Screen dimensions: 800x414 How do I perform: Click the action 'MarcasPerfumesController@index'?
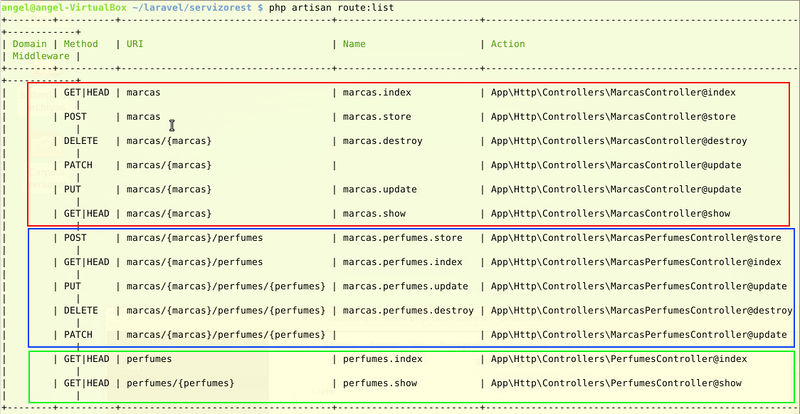point(695,262)
